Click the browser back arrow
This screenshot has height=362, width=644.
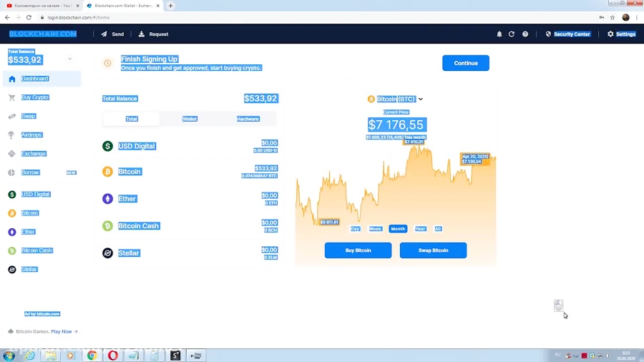coord(7,17)
